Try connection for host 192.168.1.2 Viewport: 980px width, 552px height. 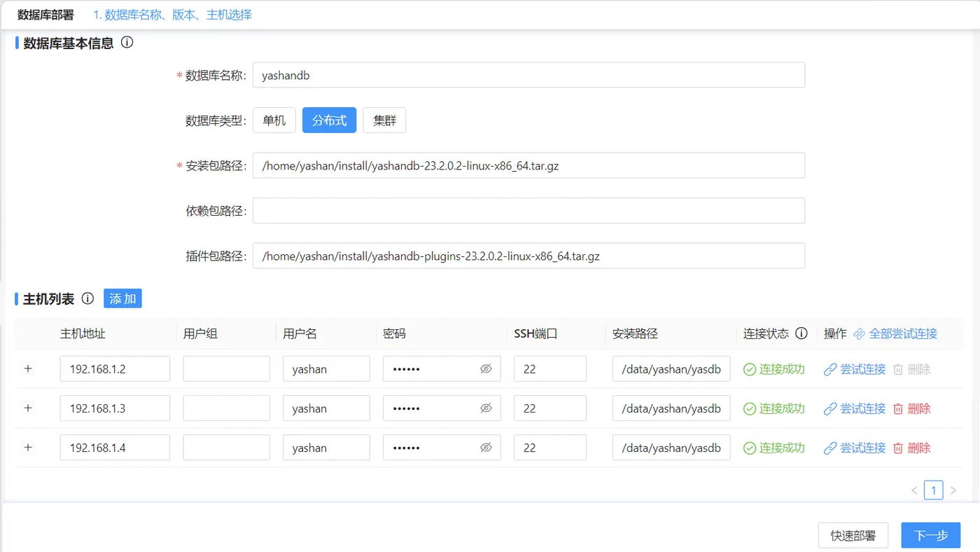tap(855, 369)
